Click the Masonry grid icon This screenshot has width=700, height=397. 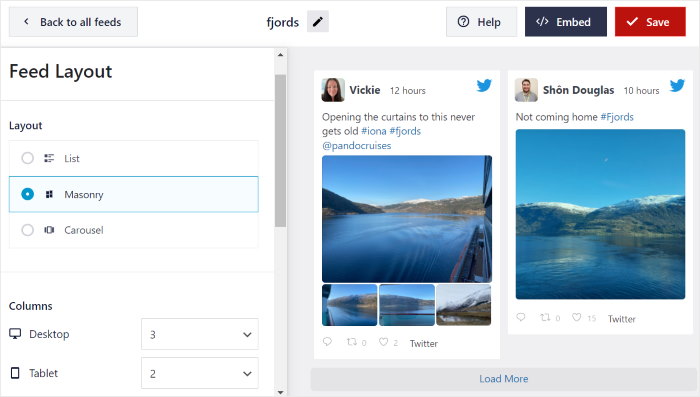(49, 194)
